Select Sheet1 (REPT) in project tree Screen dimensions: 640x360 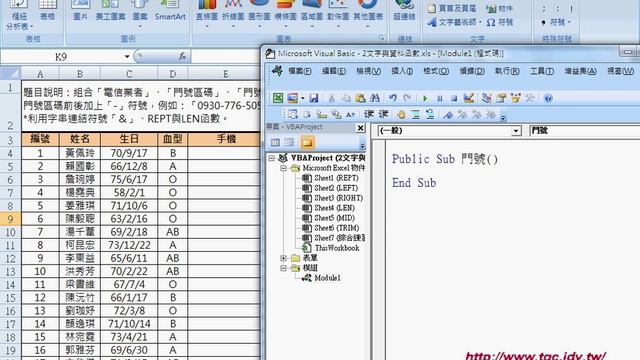(336, 178)
